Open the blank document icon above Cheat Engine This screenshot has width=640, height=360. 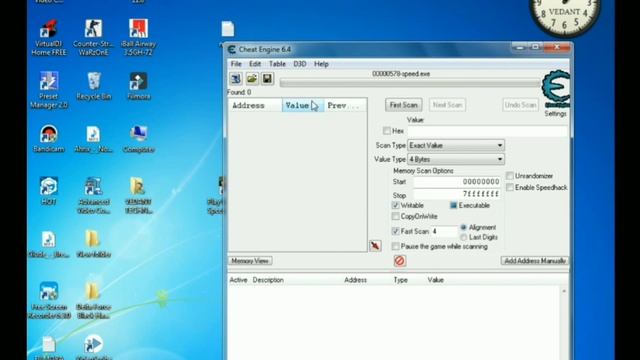(228, 29)
